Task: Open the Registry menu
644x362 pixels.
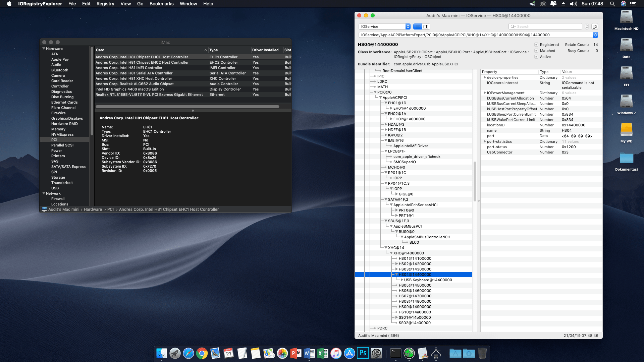Action: coord(105,4)
